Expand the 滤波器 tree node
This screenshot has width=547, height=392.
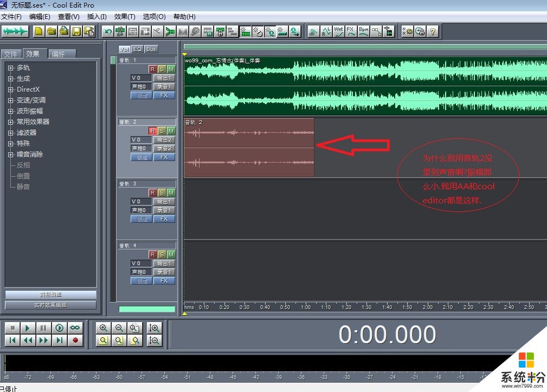10,133
